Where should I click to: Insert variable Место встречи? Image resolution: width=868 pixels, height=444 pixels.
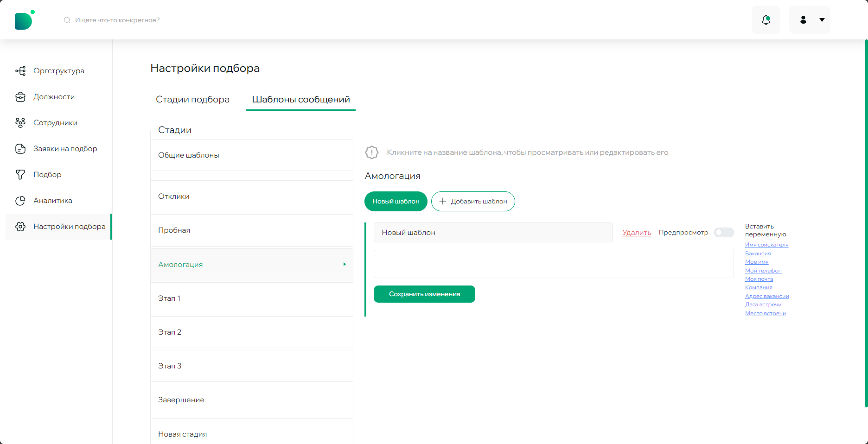[765, 313]
